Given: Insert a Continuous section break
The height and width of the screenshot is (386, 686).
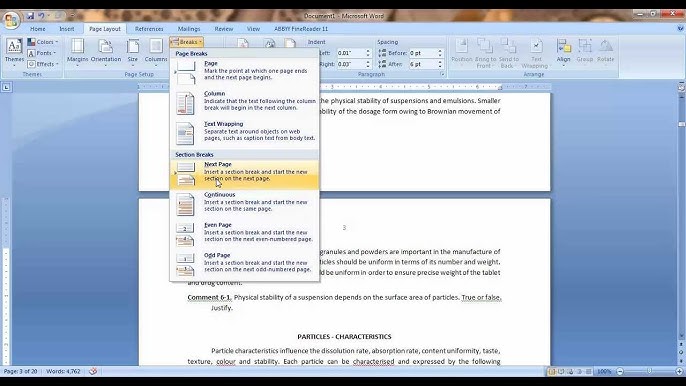Looking at the screenshot, I should click(245, 204).
